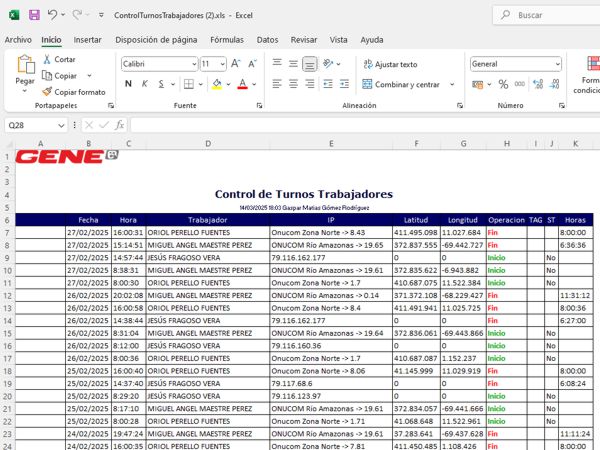The image size is (600, 450).
Task: Click the Copiar formato paintbrush
Action: [47, 91]
